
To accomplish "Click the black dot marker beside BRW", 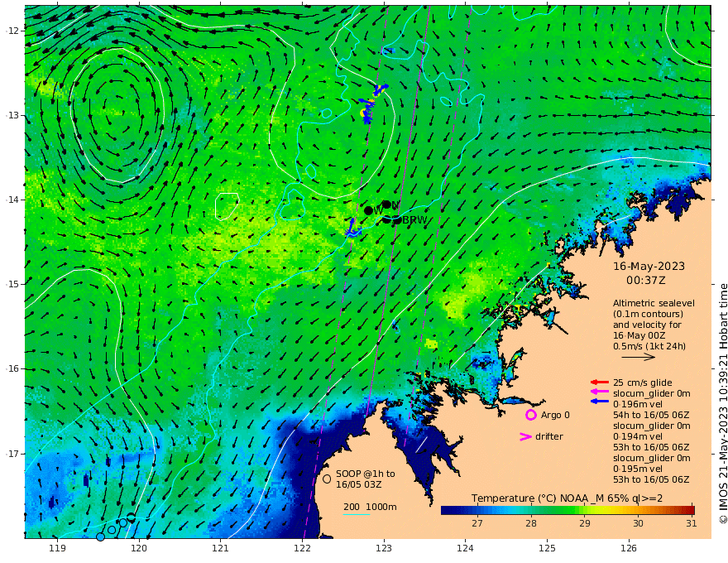I will coord(397,220).
